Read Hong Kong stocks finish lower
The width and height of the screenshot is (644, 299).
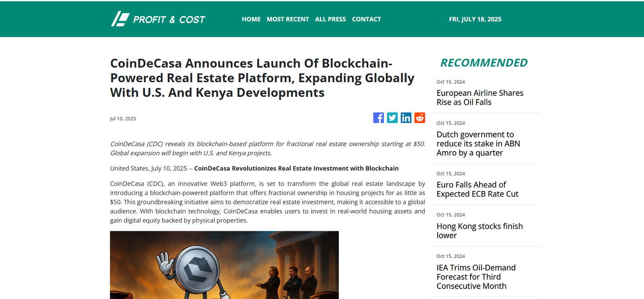479,230
